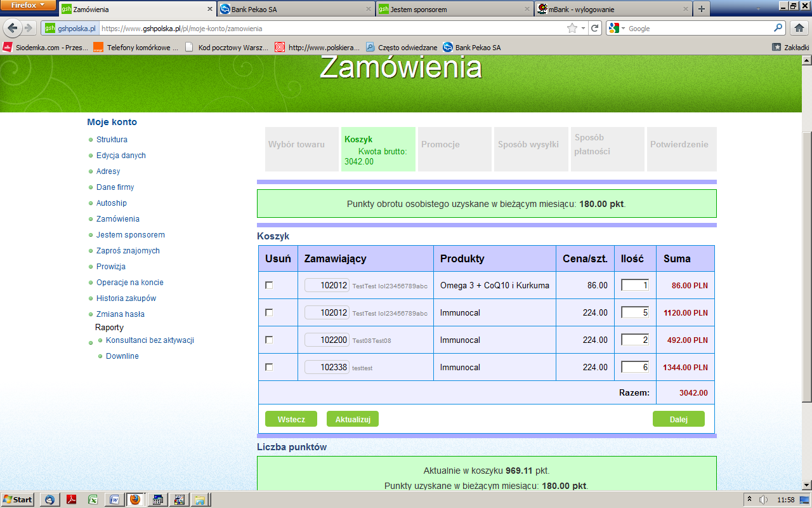Open Thunderbird from the taskbar

click(x=50, y=500)
